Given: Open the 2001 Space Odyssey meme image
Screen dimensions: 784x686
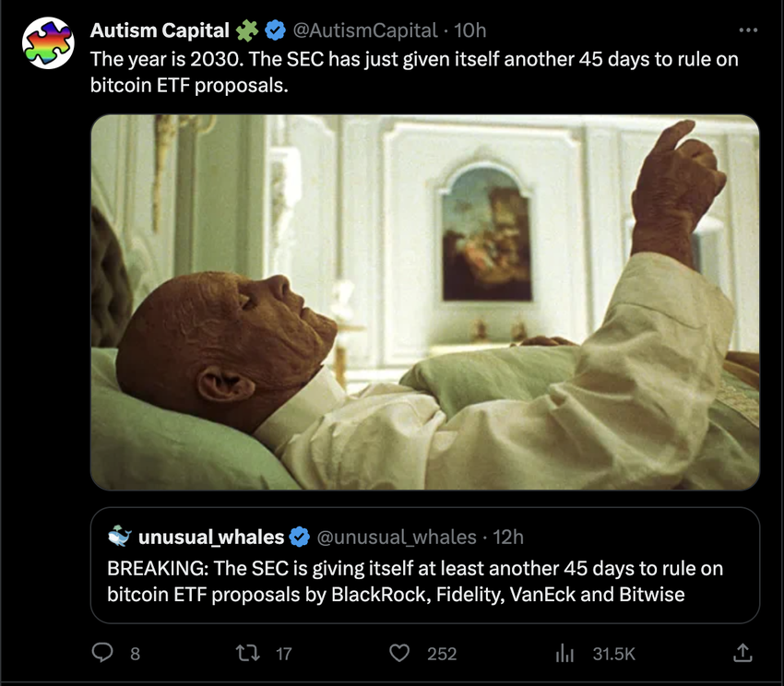Looking at the screenshot, I should coord(424,302).
